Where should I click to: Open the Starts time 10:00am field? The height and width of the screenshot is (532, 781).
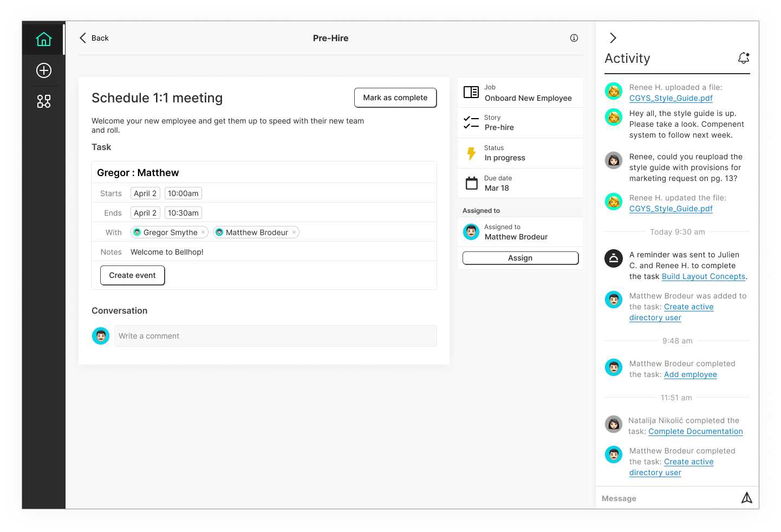pyautogui.click(x=183, y=193)
